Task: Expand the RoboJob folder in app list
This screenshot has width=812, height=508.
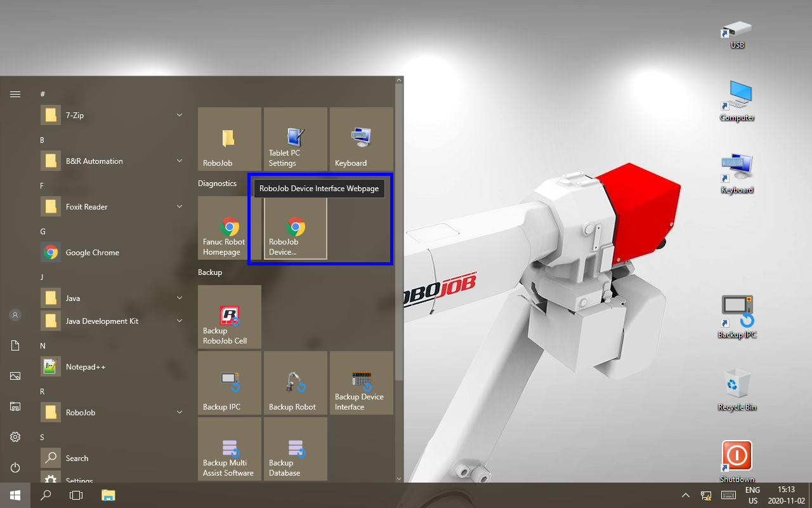Action: click(x=112, y=413)
